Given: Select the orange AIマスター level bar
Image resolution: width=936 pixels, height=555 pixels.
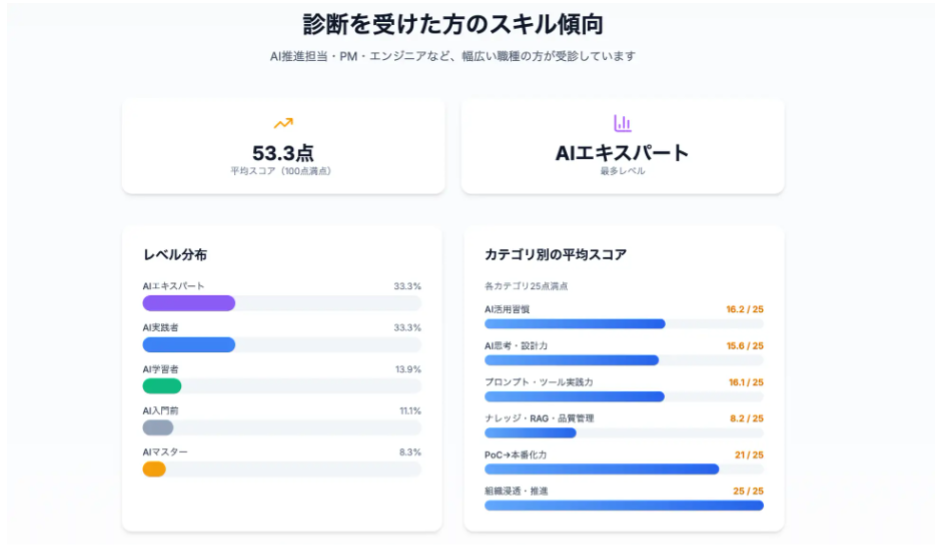Looking at the screenshot, I should coord(154,469).
